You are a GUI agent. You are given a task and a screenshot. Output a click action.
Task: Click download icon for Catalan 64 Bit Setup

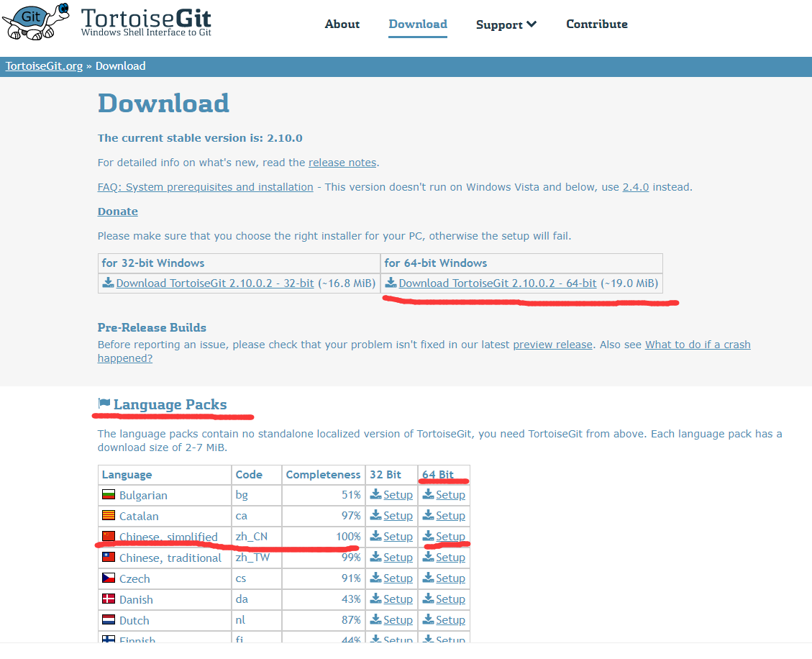point(428,515)
